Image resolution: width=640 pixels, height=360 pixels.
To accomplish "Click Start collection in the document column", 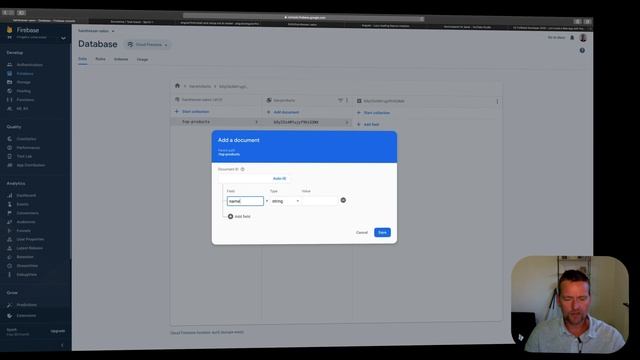I will pos(373,113).
